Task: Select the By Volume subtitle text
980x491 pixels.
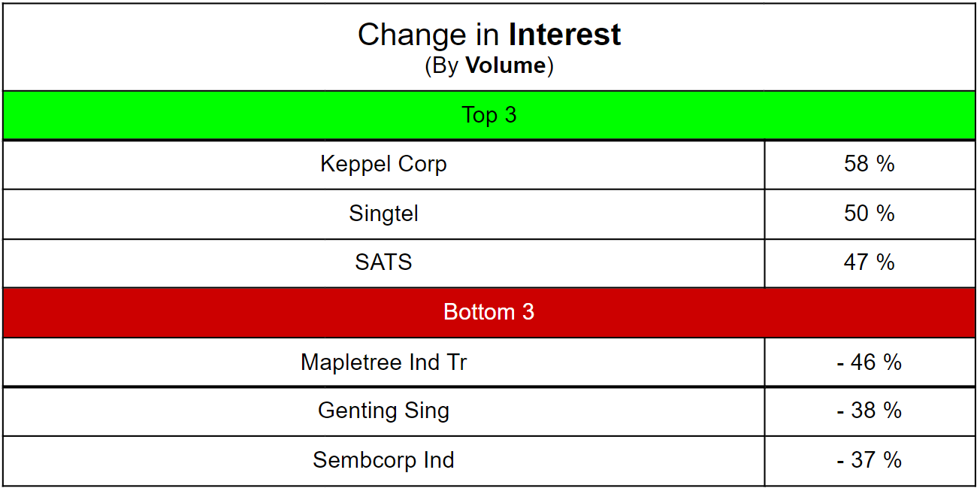Action: pyautogui.click(x=489, y=65)
